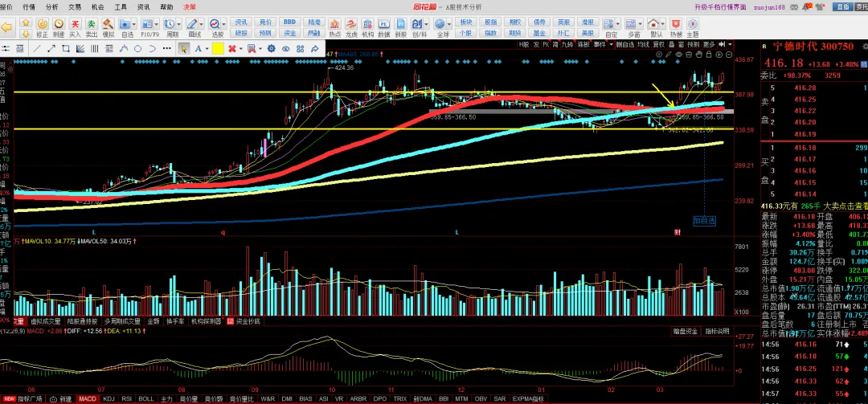
Task: Switch to the KDJ indicator tab
Action: [x=109, y=398]
